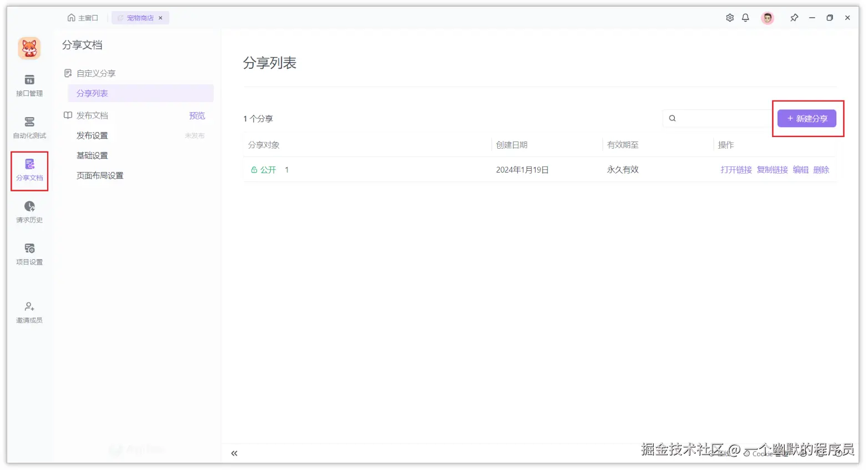Collapse the 发布文档 section
Viewport: 868px width, 470px height.
68,115
